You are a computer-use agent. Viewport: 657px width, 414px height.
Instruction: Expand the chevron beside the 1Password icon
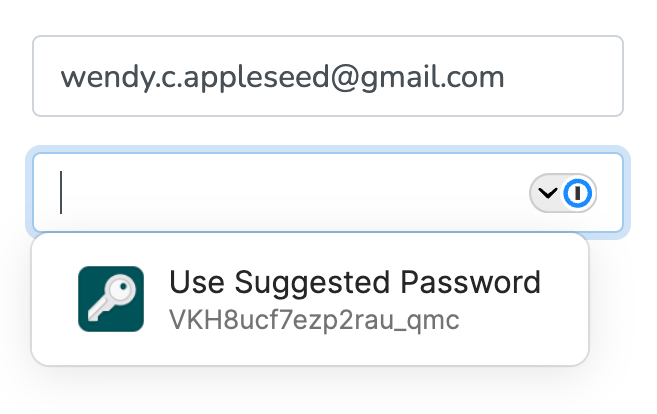pyautogui.click(x=547, y=193)
